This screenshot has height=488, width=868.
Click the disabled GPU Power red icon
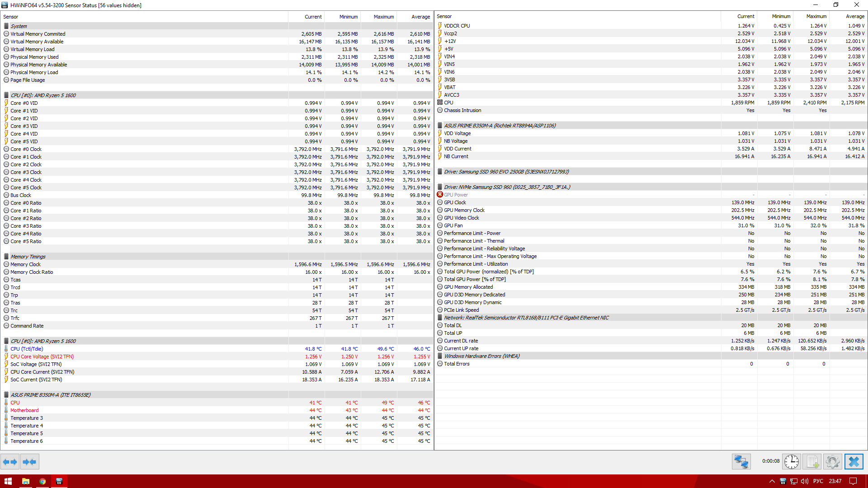coord(440,195)
